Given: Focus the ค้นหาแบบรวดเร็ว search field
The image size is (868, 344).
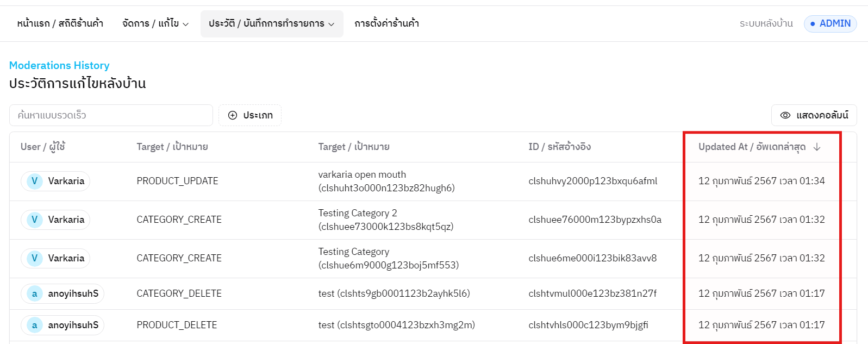Looking at the screenshot, I should tap(111, 115).
